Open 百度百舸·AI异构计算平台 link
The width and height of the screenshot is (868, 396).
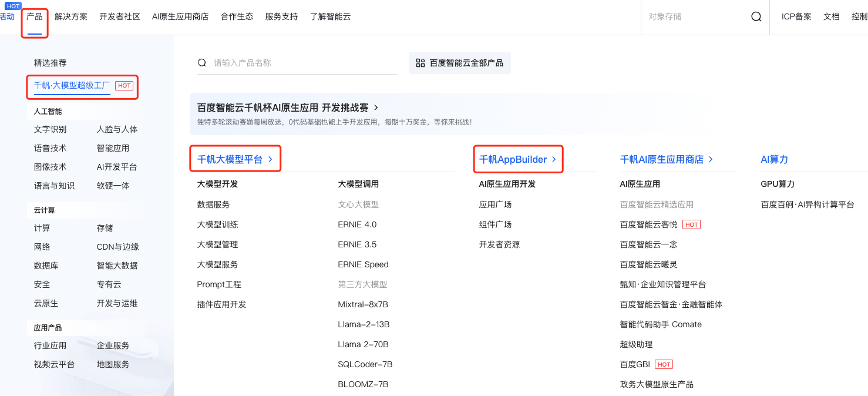808,204
